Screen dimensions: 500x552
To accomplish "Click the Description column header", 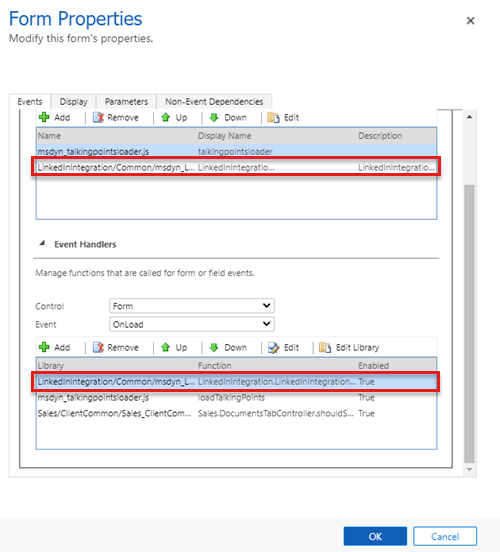I will pos(380,136).
